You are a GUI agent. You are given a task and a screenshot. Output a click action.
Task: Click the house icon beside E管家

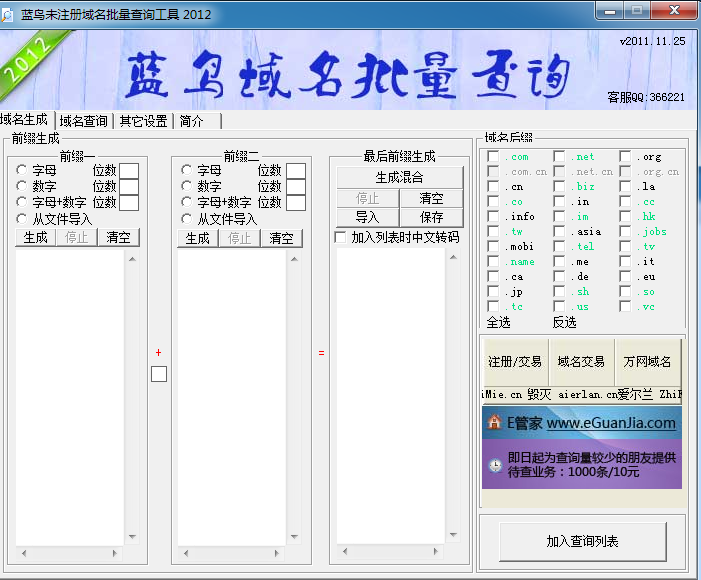pos(494,423)
